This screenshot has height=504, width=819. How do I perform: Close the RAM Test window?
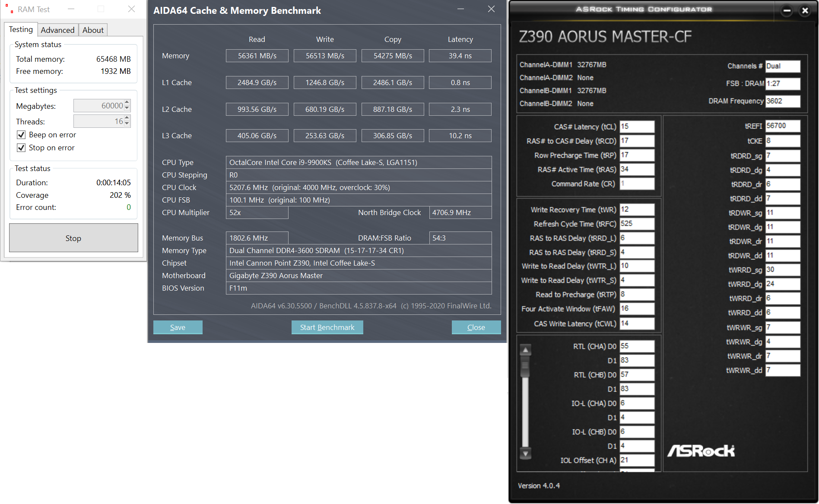click(132, 9)
